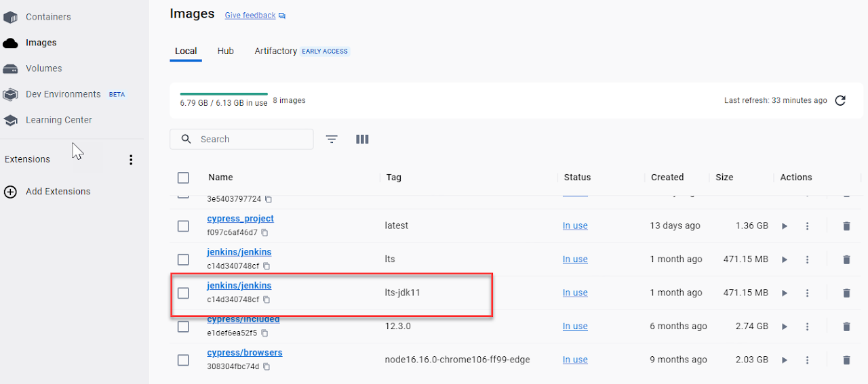Run the cypress/included 12.3.0 image
The image size is (868, 384).
click(785, 326)
